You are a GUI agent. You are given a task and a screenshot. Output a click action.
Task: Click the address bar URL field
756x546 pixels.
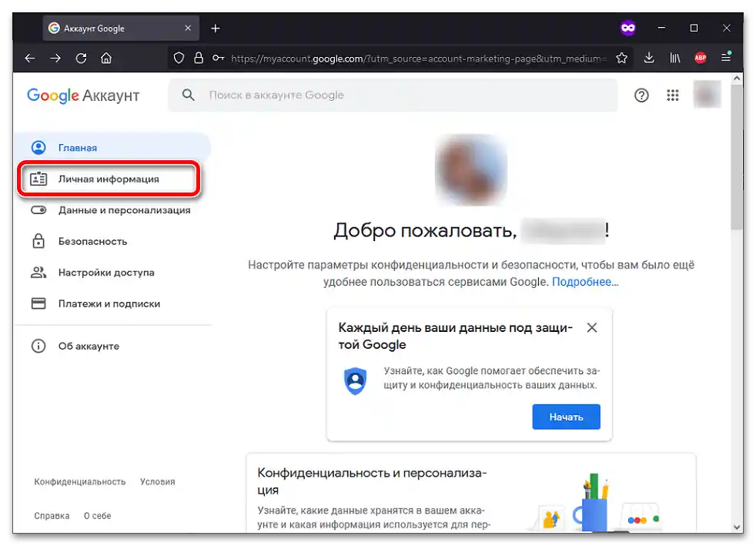[x=419, y=59]
